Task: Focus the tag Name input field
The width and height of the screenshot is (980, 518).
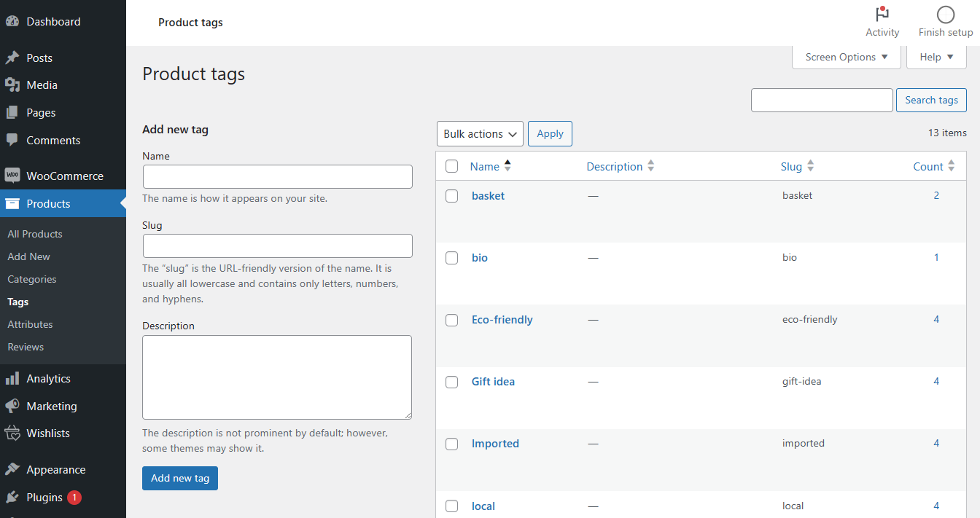Action: click(278, 177)
